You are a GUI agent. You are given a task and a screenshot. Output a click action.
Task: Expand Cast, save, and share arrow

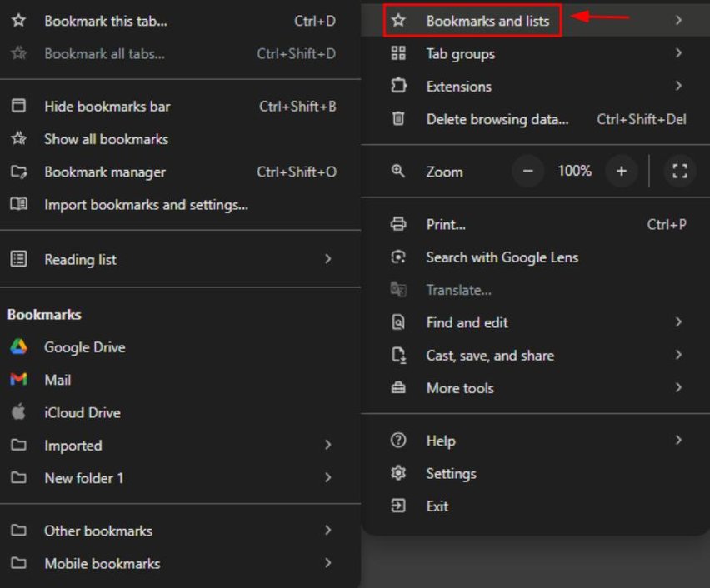tap(678, 355)
